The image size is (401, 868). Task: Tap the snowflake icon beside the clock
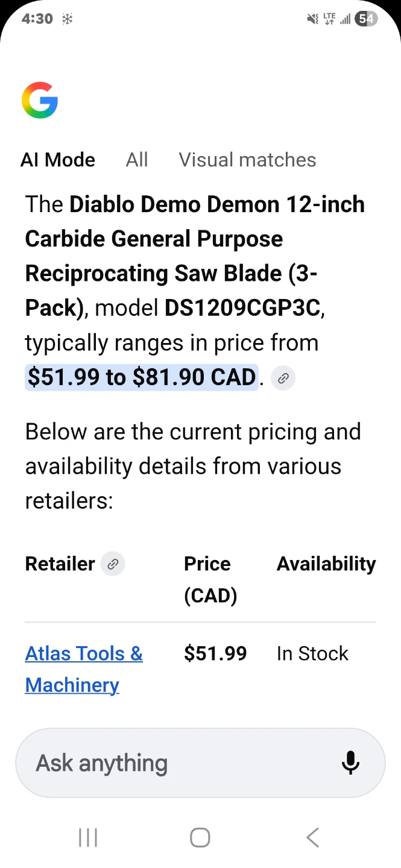point(68,19)
